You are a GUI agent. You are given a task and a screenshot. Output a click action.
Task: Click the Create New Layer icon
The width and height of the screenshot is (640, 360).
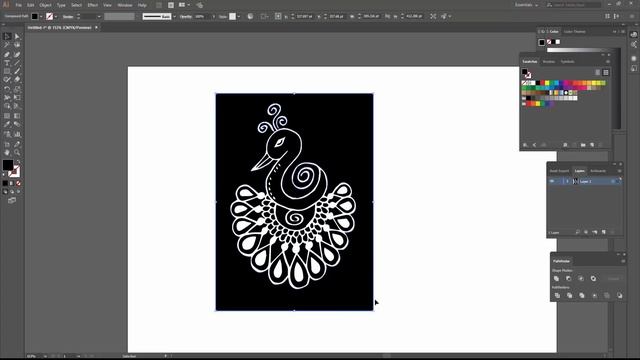tap(604, 232)
